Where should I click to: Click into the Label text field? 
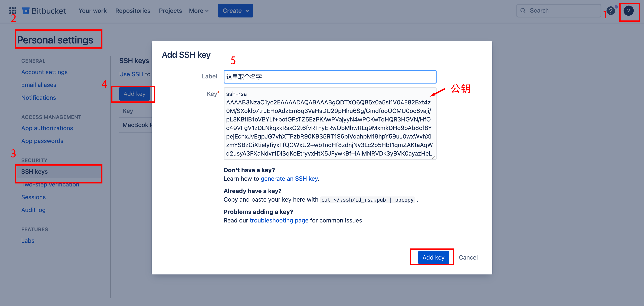[x=330, y=76]
